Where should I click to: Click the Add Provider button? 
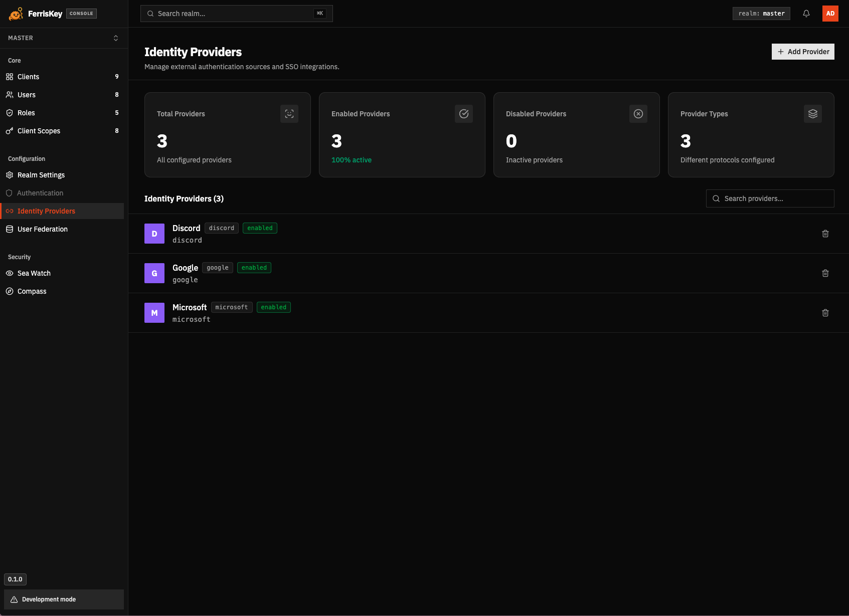pyautogui.click(x=803, y=52)
